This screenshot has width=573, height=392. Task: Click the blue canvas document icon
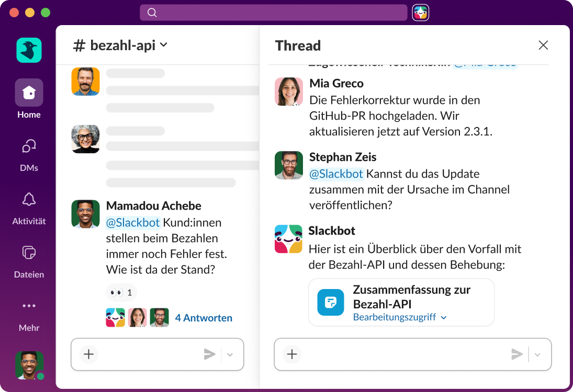(330, 302)
